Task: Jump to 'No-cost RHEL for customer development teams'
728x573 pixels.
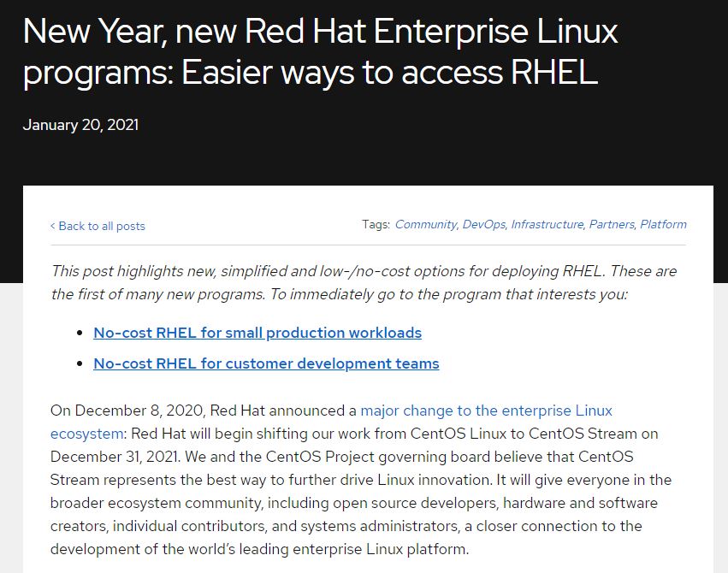Action: coord(266,363)
